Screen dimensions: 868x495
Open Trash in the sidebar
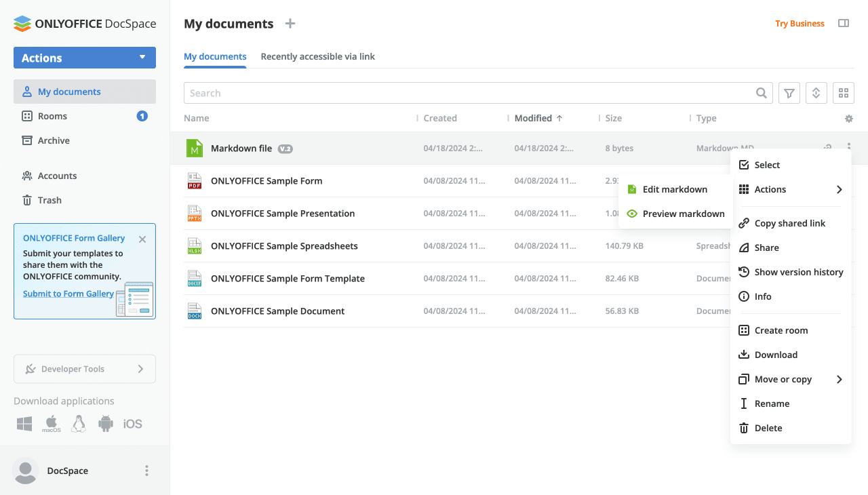point(85,200)
